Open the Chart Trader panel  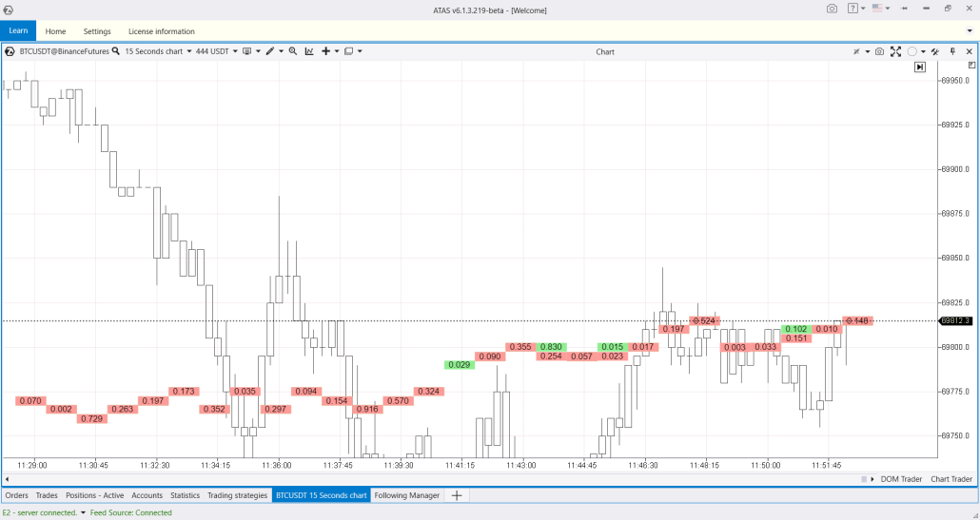(951, 479)
